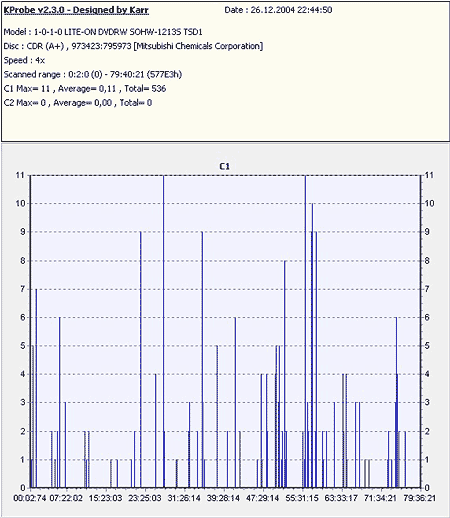Click the Model LITE-ON DVDRW line
Screen dimensions: 450x518
[x=103, y=32]
